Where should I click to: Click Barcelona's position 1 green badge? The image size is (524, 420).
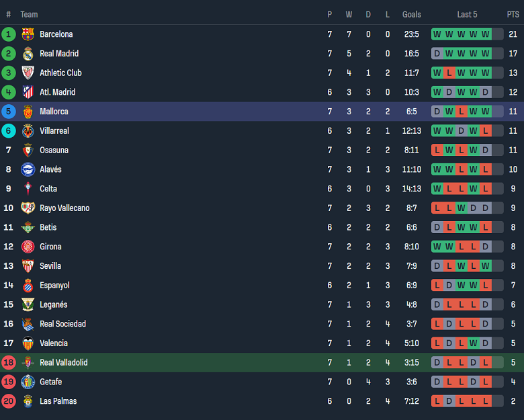pyautogui.click(x=9, y=34)
